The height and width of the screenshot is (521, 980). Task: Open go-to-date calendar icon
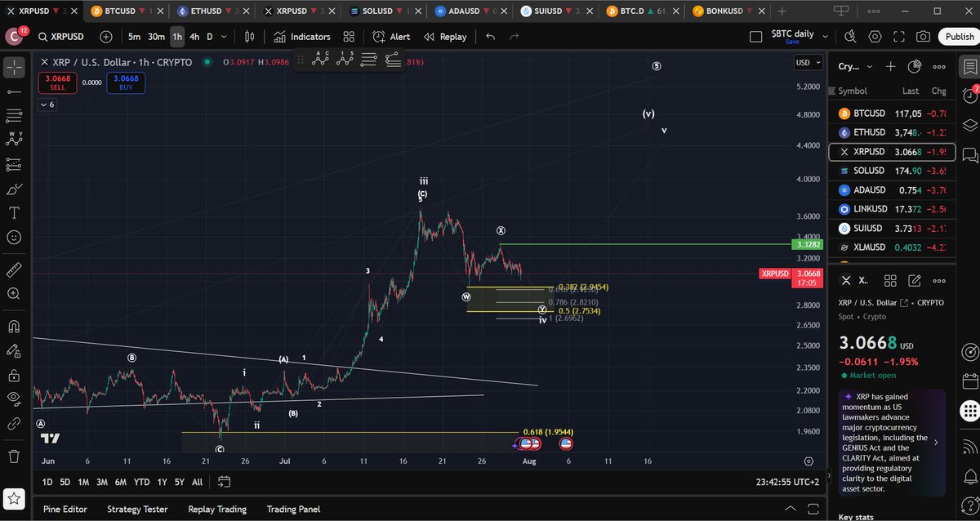pos(223,482)
